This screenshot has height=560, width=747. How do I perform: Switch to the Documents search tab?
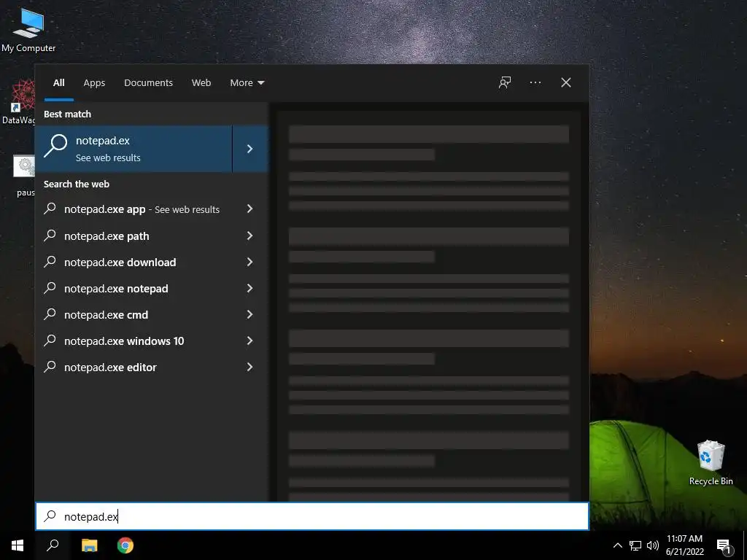[148, 83]
